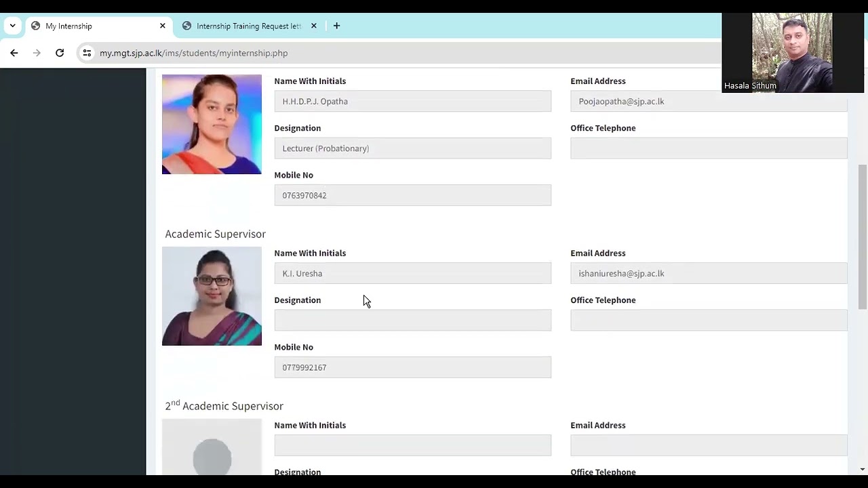Viewport: 868px width, 488px height.
Task: Click the Poojaopatha@sjp.ac.lk email field
Action: pyautogui.click(x=709, y=101)
